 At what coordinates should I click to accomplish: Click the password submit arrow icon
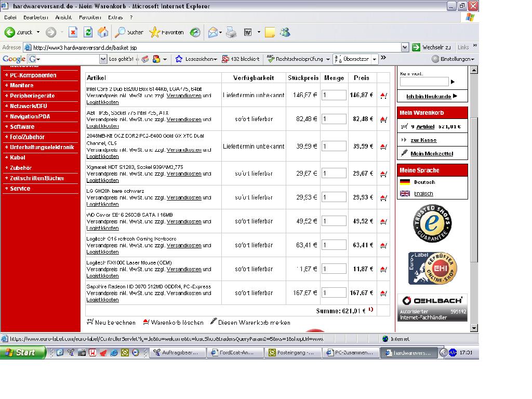click(x=453, y=82)
